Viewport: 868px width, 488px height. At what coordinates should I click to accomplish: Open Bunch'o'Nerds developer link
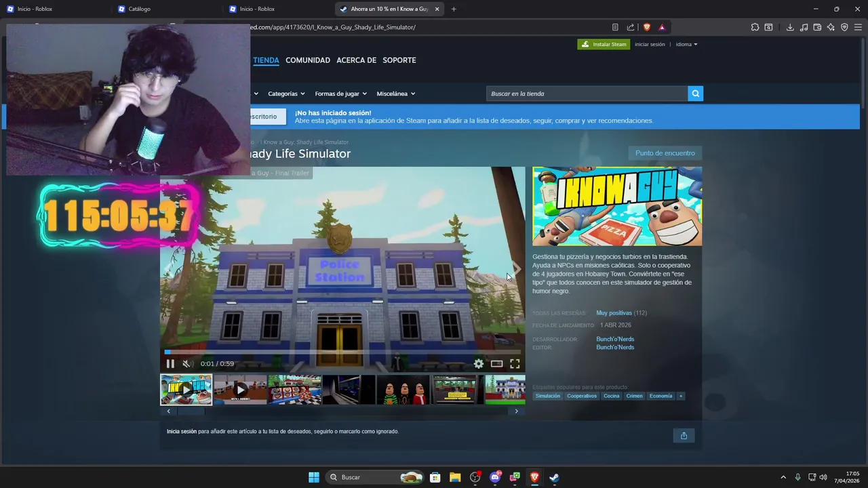615,339
